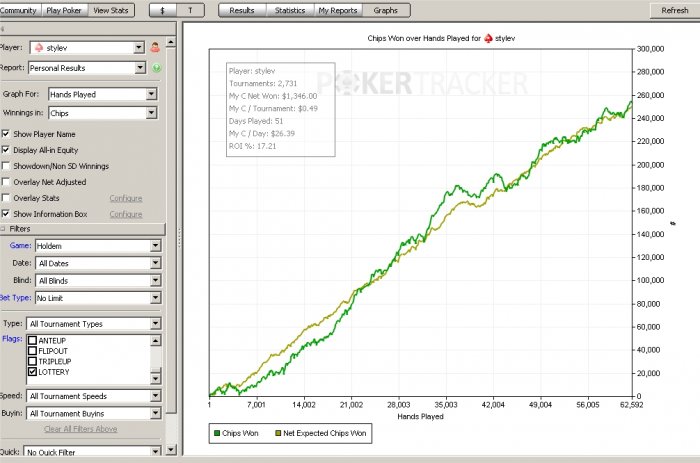Click the Refresh button

675,10
